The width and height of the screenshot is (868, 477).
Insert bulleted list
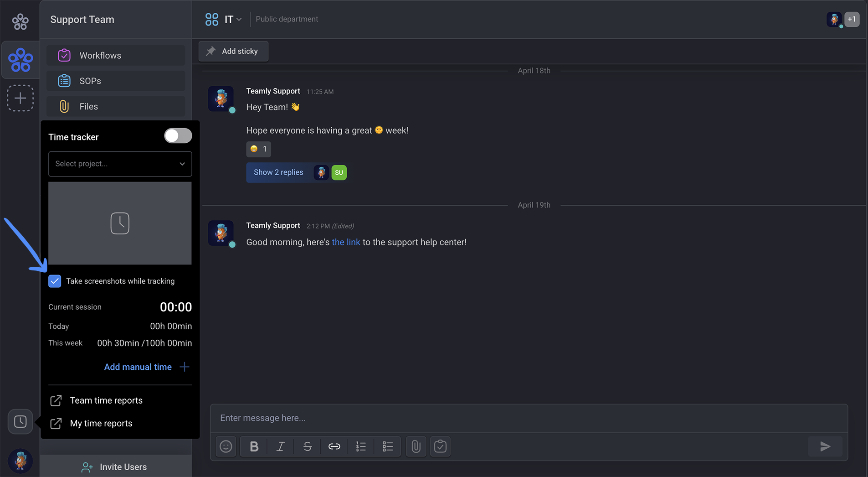(x=388, y=446)
